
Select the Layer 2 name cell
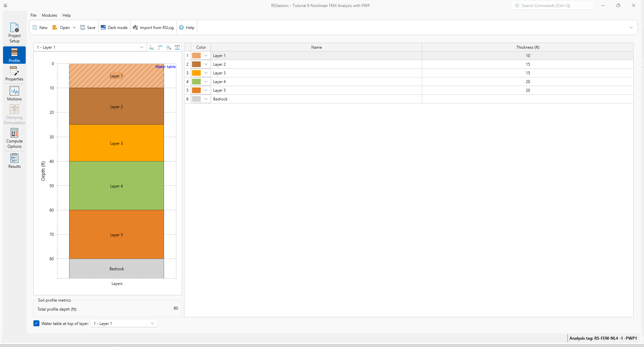pos(316,64)
